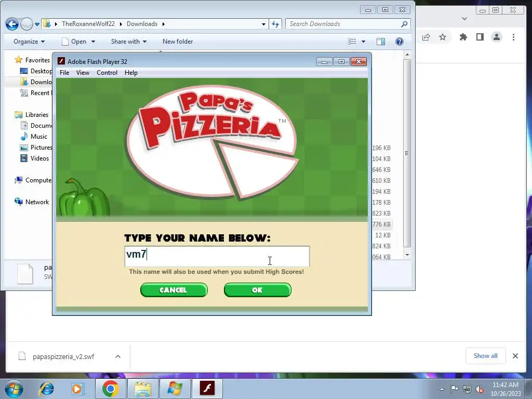The image size is (532, 399).
Task: Select Computer in the navigation pane
Action: [x=33, y=180]
